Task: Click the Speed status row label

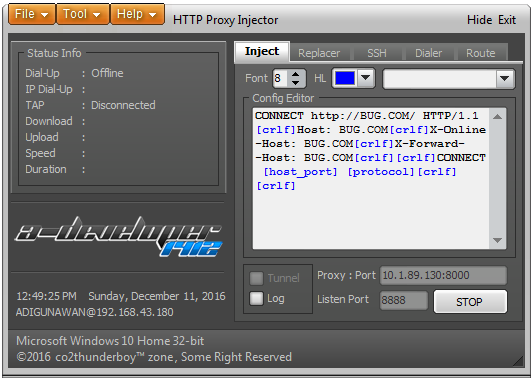Action: pos(40,153)
